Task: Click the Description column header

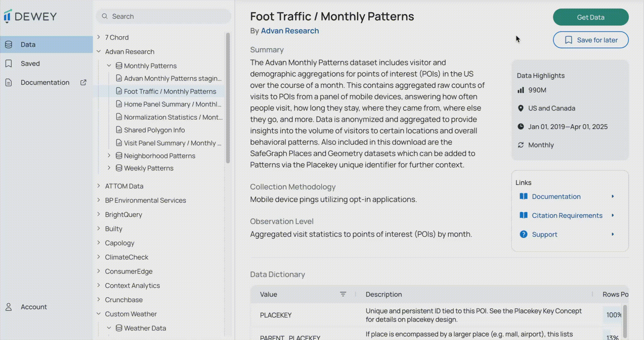Action: [x=384, y=294]
